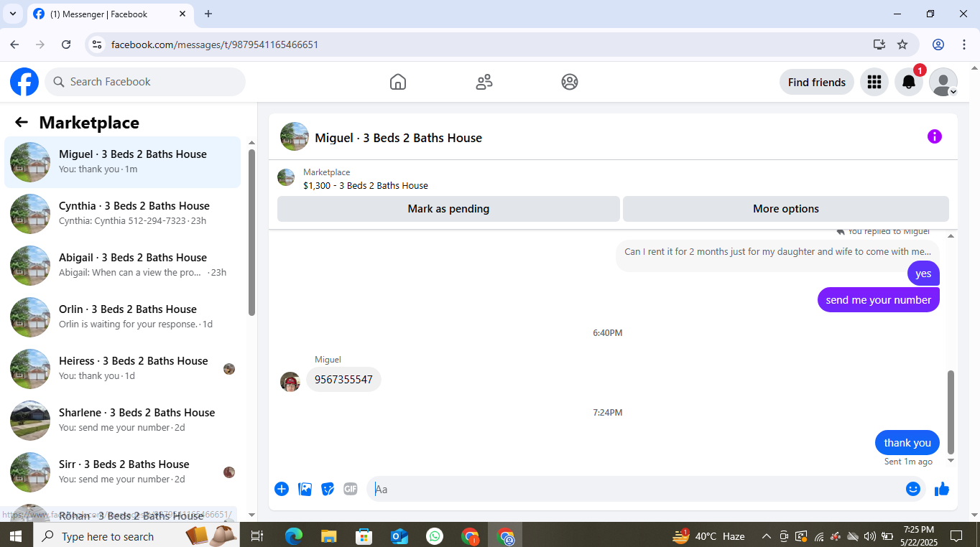Click the Chrome address bar URL
This screenshot has height=547, width=980.
(215, 45)
